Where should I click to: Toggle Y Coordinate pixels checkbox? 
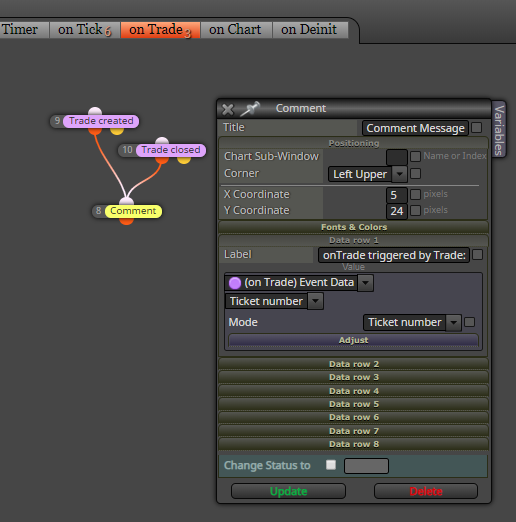point(415,210)
